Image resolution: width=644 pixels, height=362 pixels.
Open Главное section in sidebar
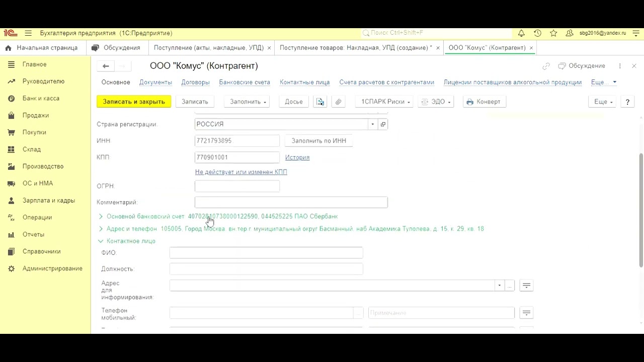pos(34,64)
